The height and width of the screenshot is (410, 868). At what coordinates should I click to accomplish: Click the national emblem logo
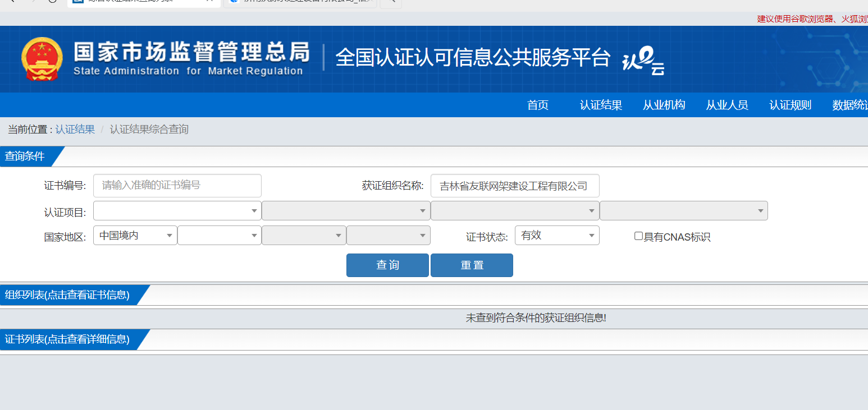(42, 58)
